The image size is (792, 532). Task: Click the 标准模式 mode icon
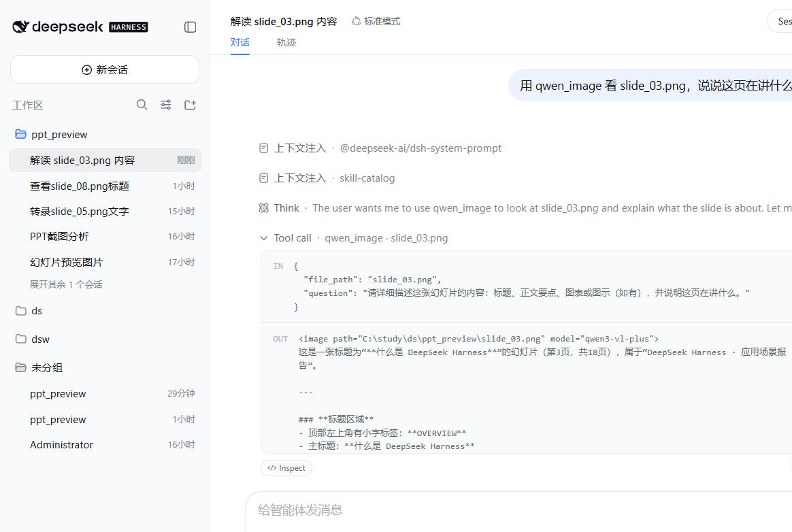pyautogui.click(x=356, y=21)
